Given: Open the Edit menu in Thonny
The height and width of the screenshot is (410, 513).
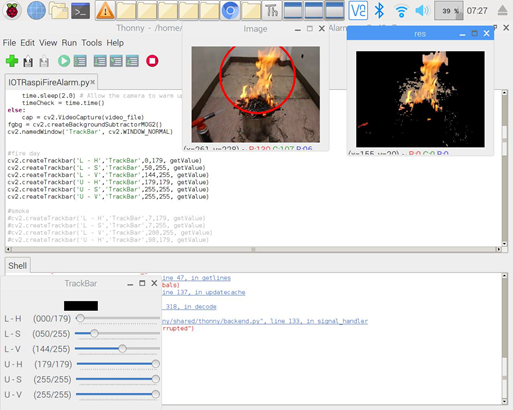Looking at the screenshot, I should [x=27, y=43].
